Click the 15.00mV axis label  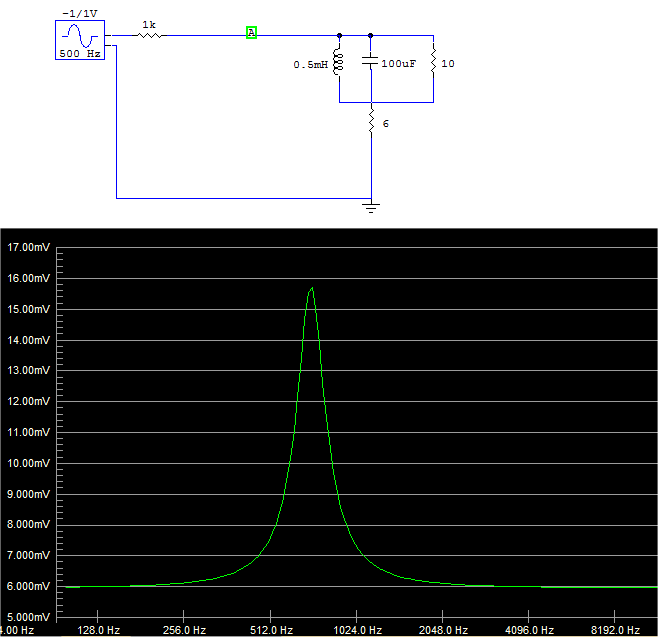click(x=29, y=309)
